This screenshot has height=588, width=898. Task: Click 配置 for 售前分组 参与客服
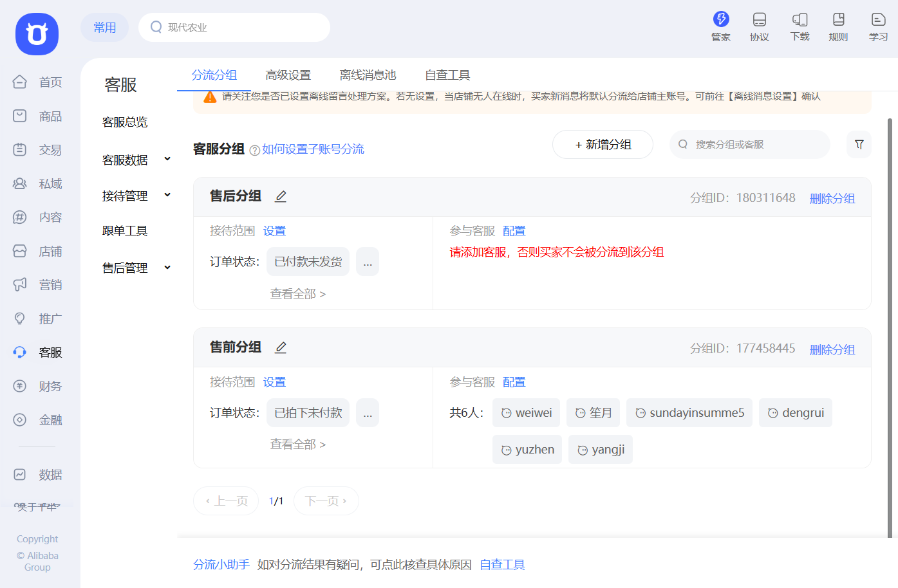(x=514, y=382)
